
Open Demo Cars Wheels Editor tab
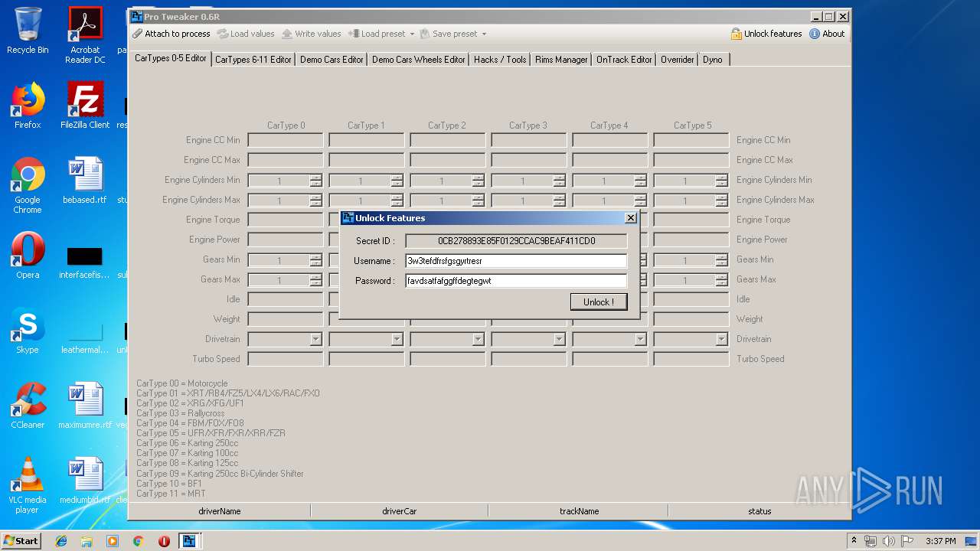pyautogui.click(x=419, y=60)
